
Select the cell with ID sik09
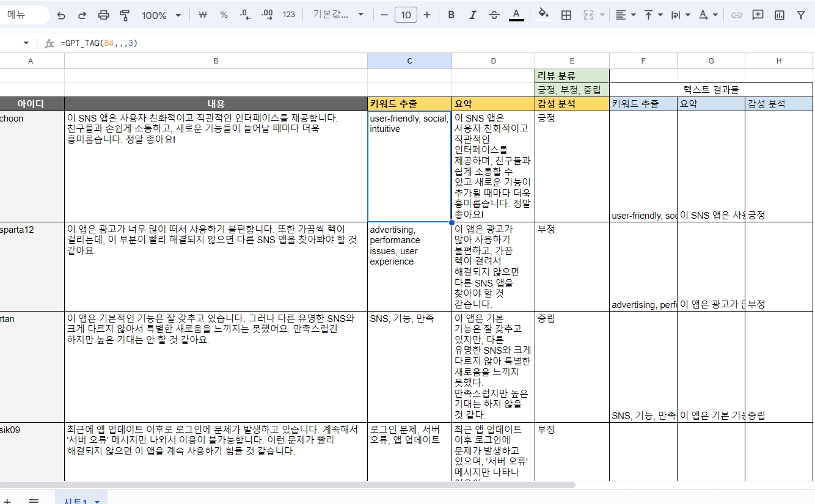[x=32, y=451]
